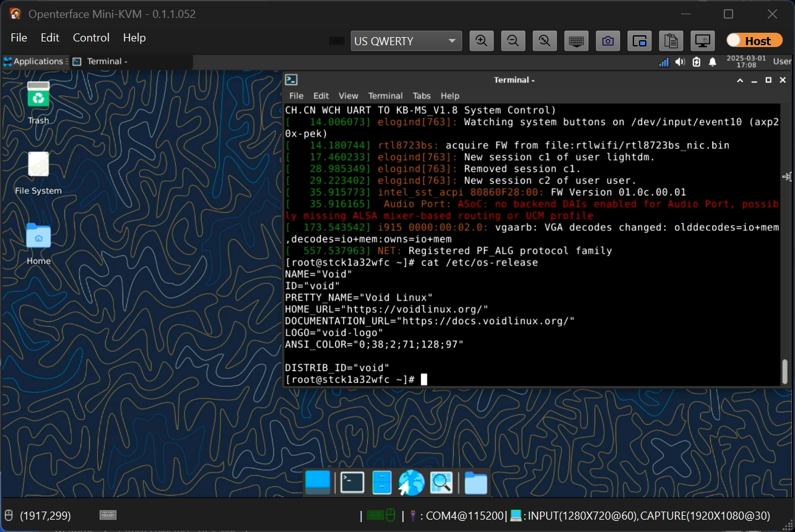Click the zoom out toolbar icon
The height and width of the screenshot is (532, 795).
513,41
